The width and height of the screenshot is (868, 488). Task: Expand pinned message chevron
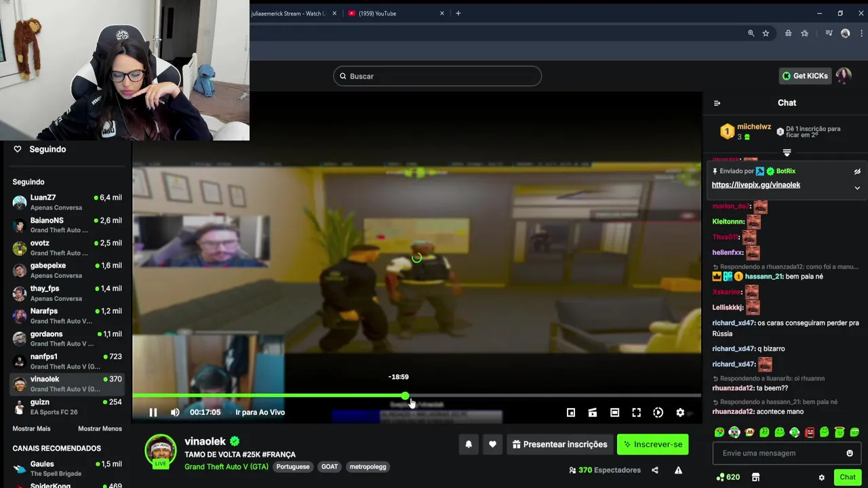pyautogui.click(x=857, y=188)
